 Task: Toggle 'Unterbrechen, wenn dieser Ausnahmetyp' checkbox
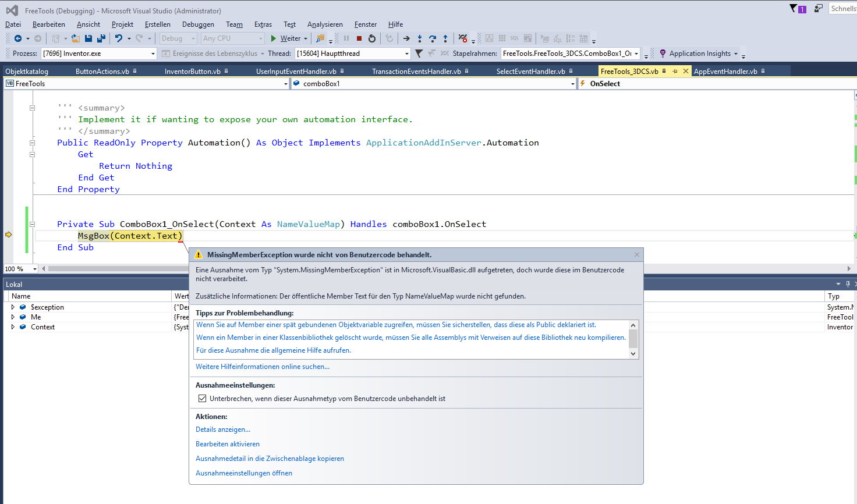click(202, 399)
